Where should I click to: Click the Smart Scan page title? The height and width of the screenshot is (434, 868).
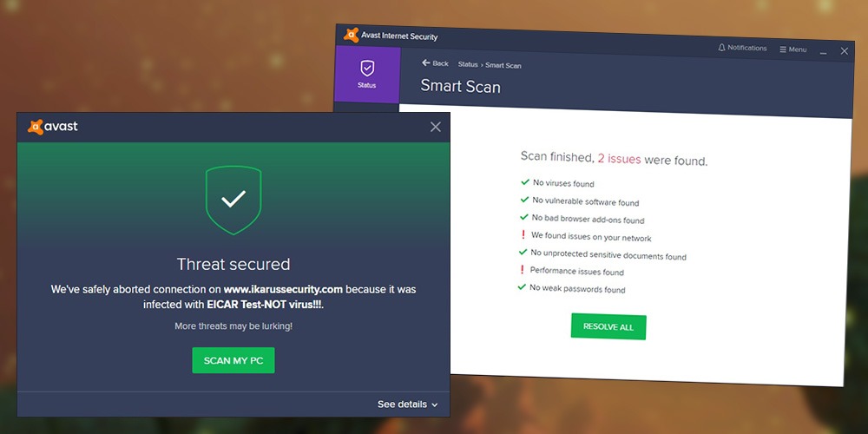(460, 86)
